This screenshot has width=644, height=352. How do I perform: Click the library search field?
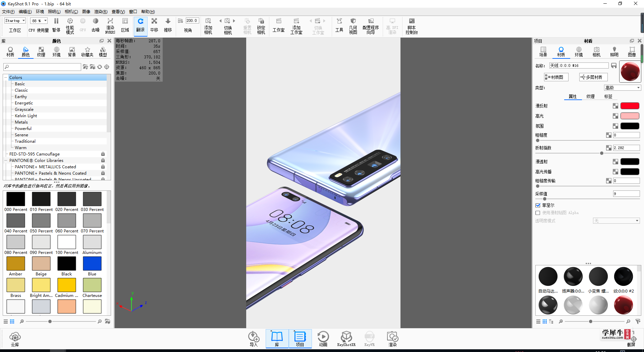point(42,67)
